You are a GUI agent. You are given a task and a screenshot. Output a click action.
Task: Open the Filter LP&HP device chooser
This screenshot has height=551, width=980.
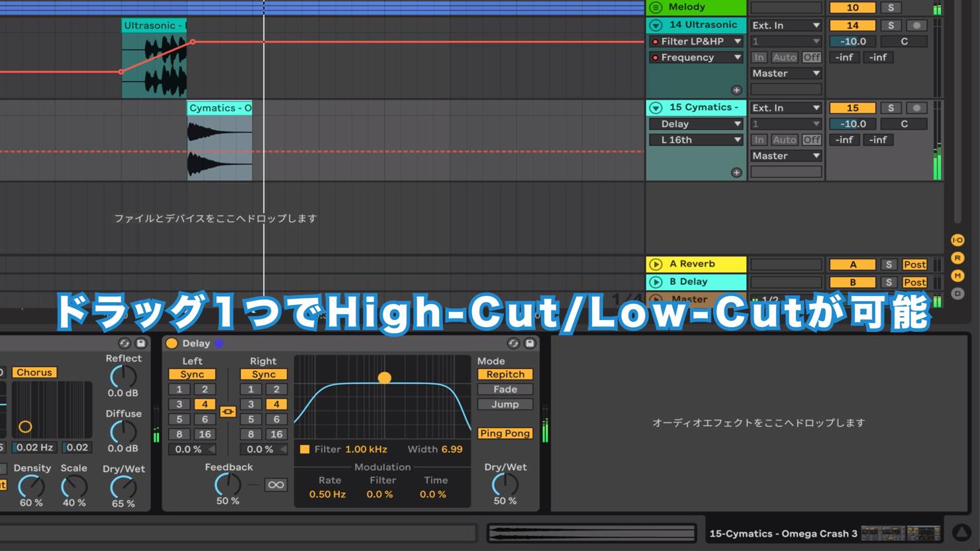696,41
